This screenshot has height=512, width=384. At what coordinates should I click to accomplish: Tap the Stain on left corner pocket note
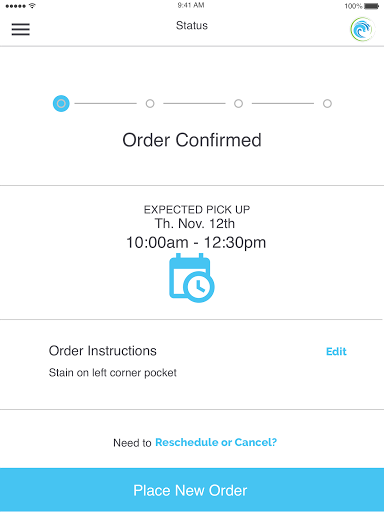(x=113, y=373)
